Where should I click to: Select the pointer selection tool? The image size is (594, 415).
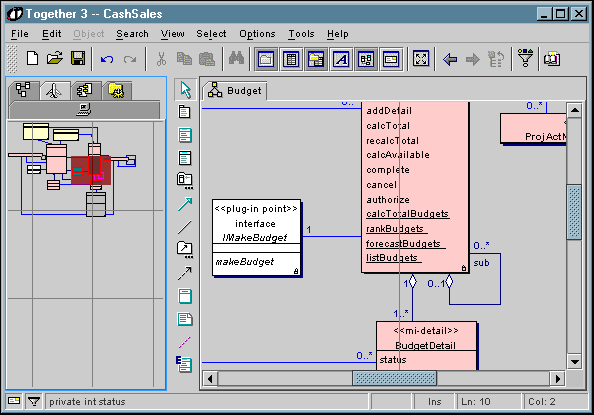(185, 90)
